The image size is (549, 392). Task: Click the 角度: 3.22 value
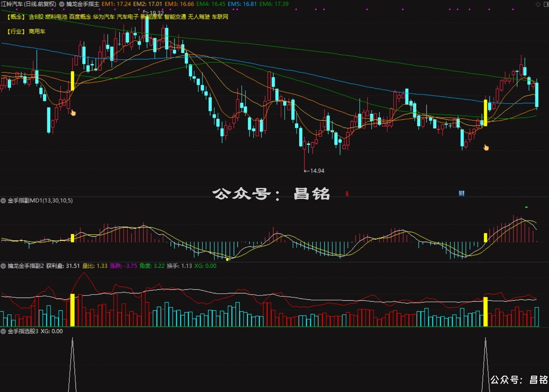click(152, 266)
